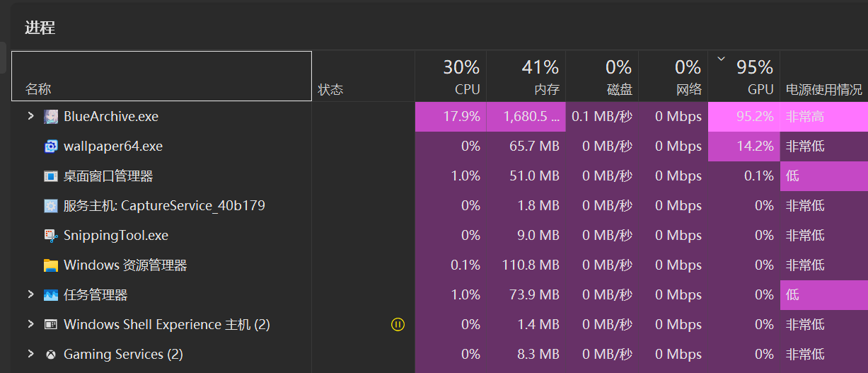Expand Windows Shell Experience 主机 group

tap(30, 324)
